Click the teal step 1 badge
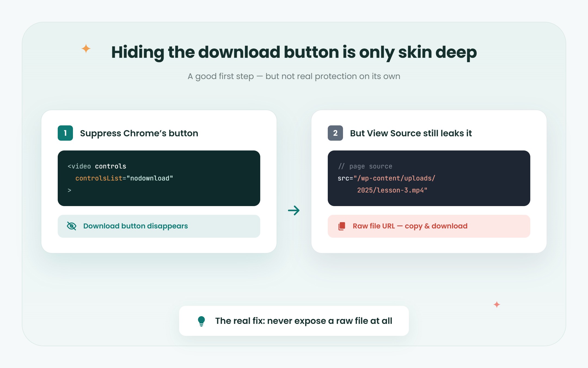This screenshot has width=588, height=368. coord(65,133)
